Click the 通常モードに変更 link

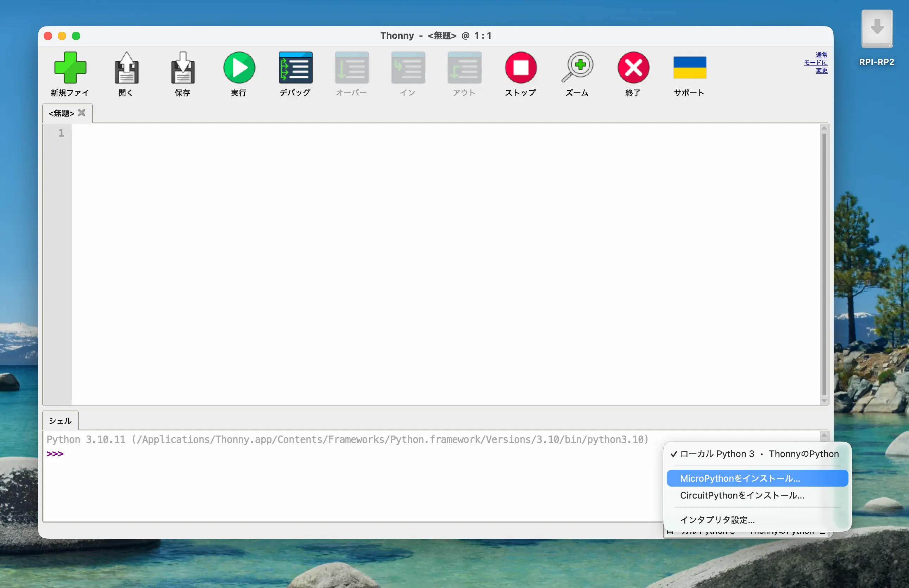816,63
